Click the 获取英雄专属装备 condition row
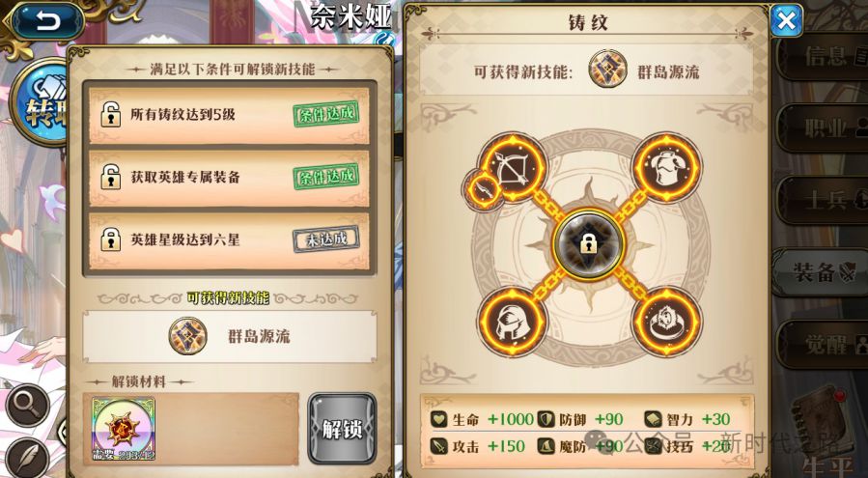 pyautogui.click(x=229, y=178)
